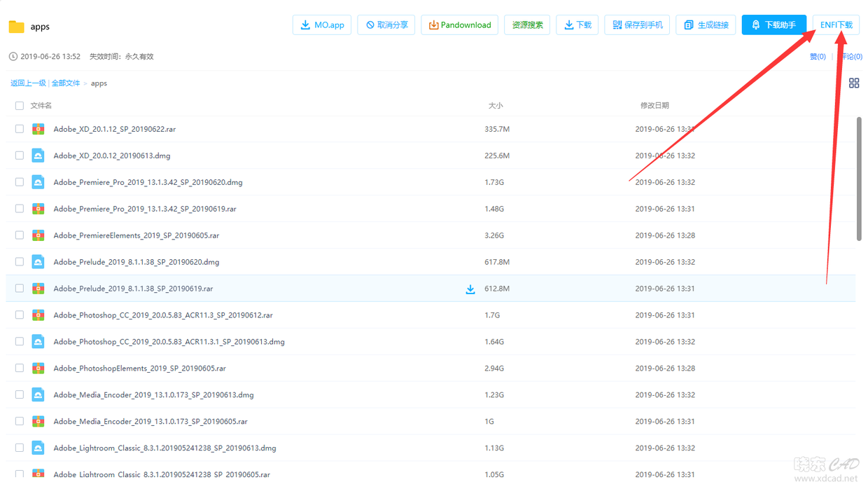Sort by 文件名 column header
Viewport: 868px width, 489px height.
pos(41,106)
